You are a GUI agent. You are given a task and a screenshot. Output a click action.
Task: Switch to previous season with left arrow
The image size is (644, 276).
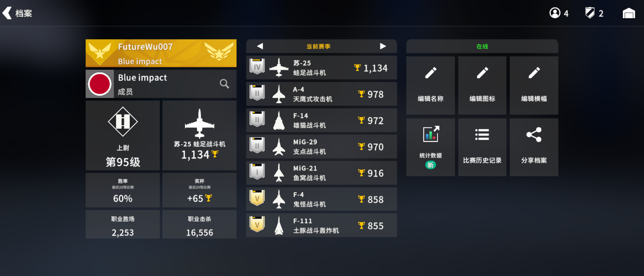(260, 46)
